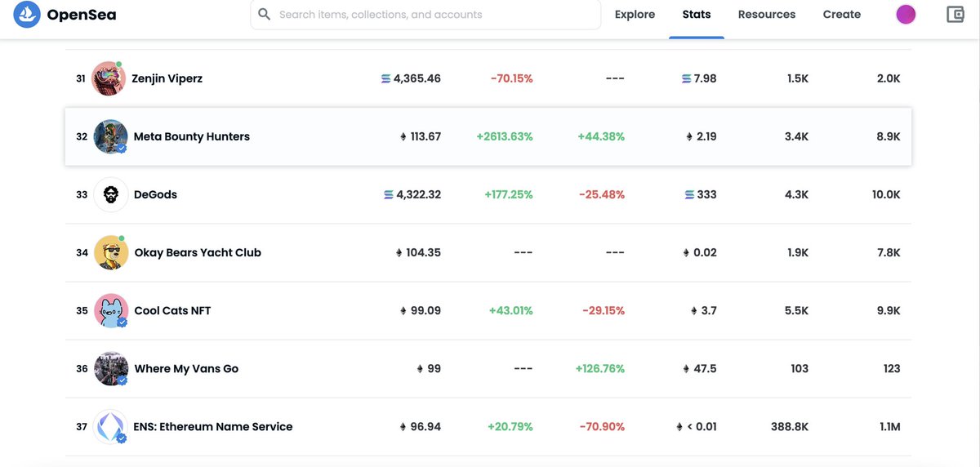Image resolution: width=980 pixels, height=467 pixels.
Task: Click the +126.76% seven-day value
Action: coord(600,369)
